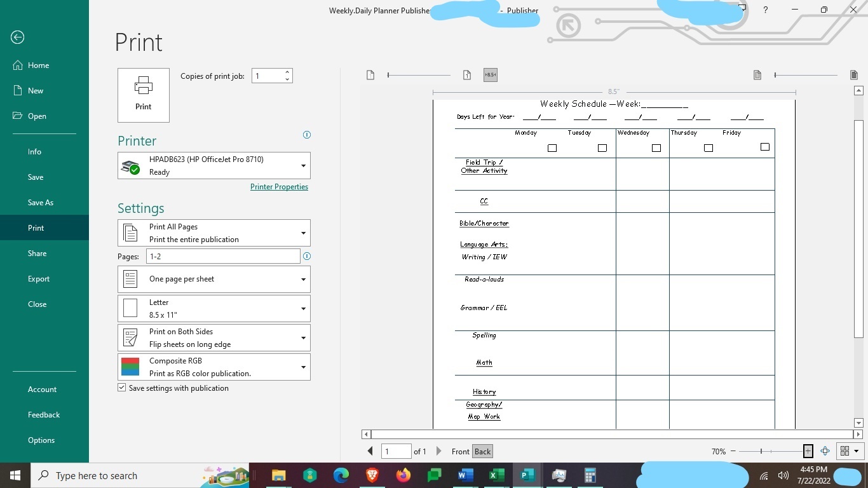Click the Pages info icon beside Pages field
This screenshot has width=868, height=488.
pyautogui.click(x=306, y=256)
